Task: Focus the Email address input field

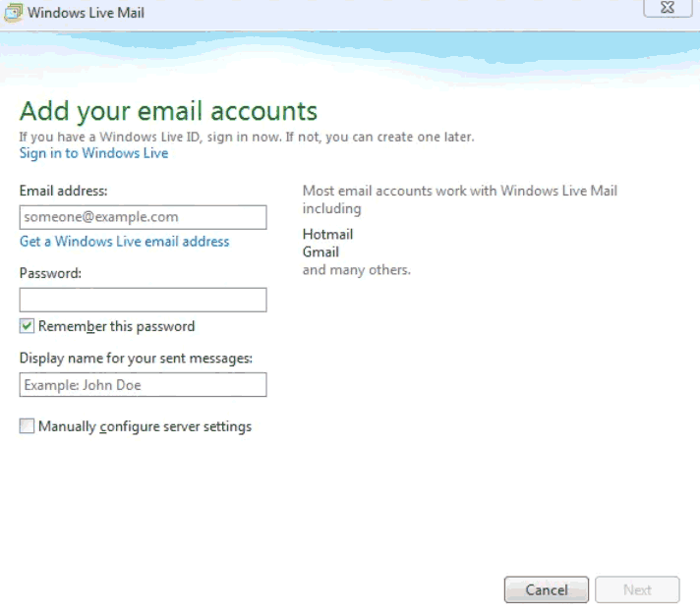Action: pos(143,217)
